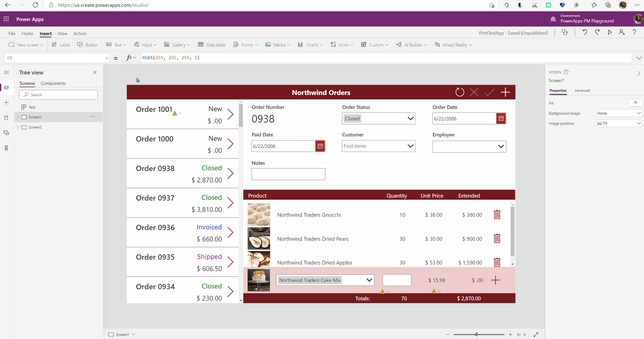This screenshot has width=644, height=339.
Task: Insert a new Label control
Action: 61,44
